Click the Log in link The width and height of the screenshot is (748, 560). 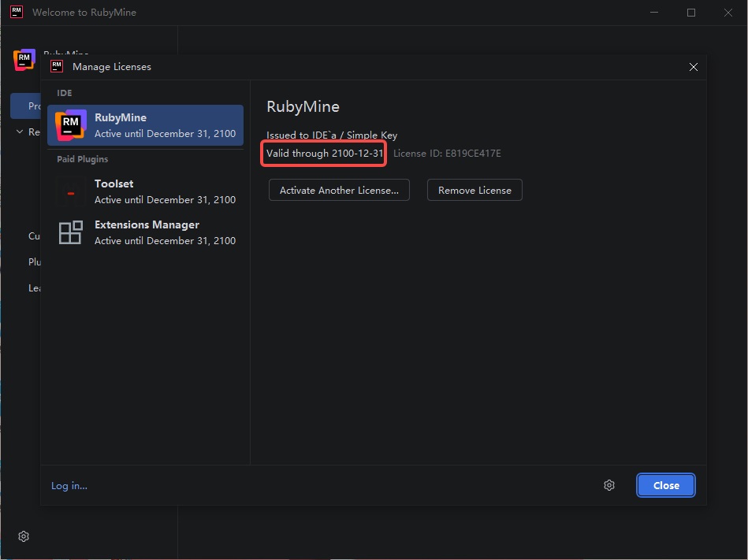click(x=69, y=486)
